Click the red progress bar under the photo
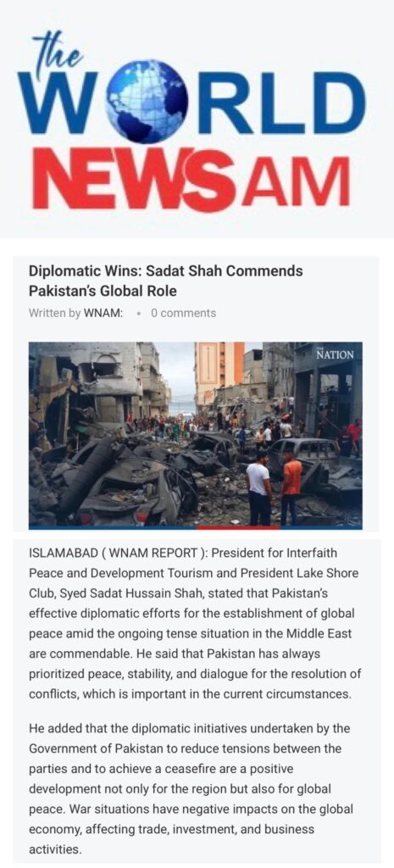Screen dimensions: 394x868 tap(238, 527)
